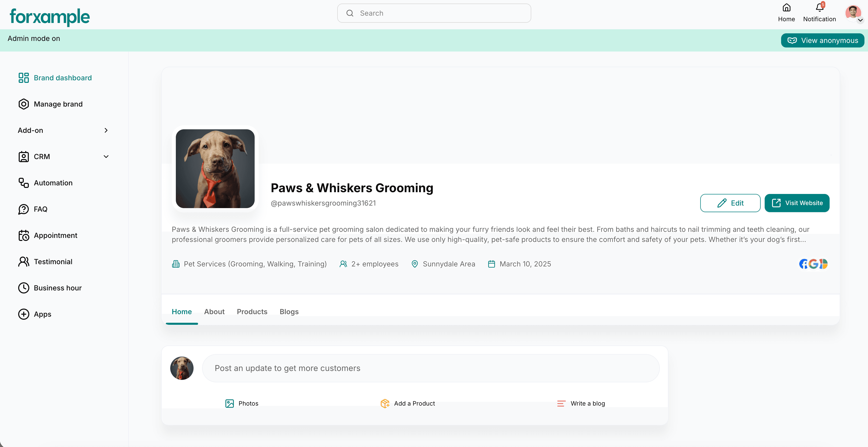The width and height of the screenshot is (868, 447).
Task: Open the Brand dashboard from the sidebar
Action: tap(62, 78)
